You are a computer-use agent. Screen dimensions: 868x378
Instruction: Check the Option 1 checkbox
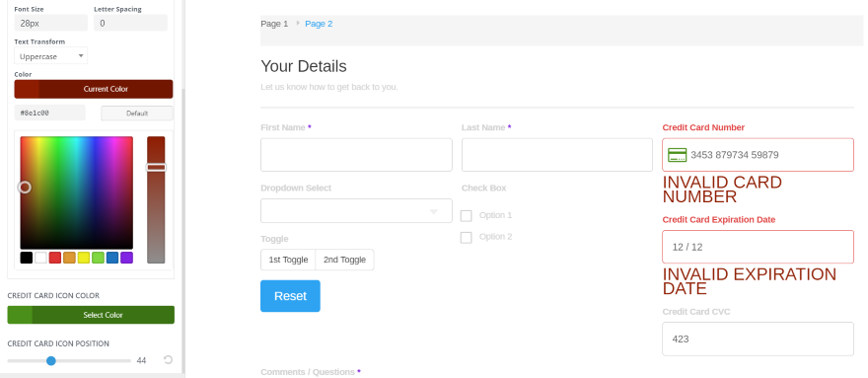coord(467,215)
